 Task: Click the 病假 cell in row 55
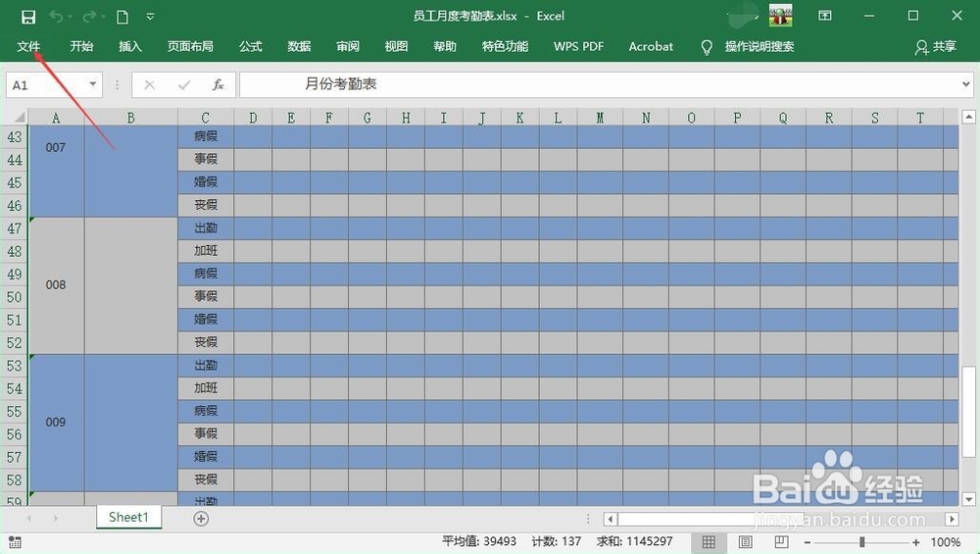pos(206,411)
